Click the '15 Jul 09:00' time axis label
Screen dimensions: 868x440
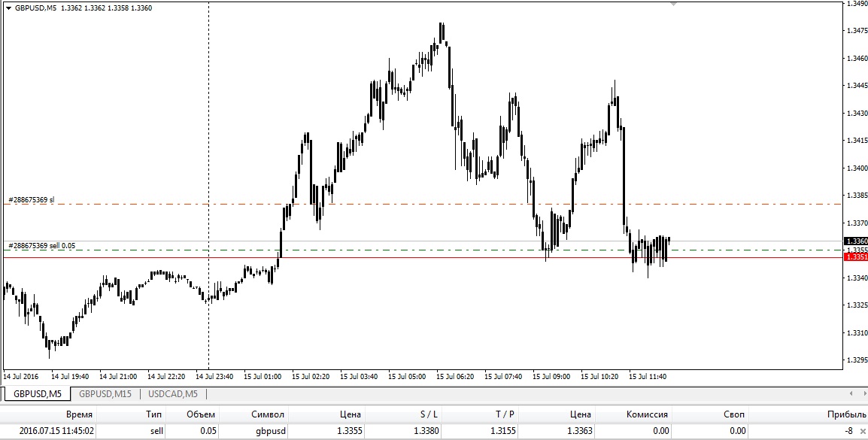551,376
